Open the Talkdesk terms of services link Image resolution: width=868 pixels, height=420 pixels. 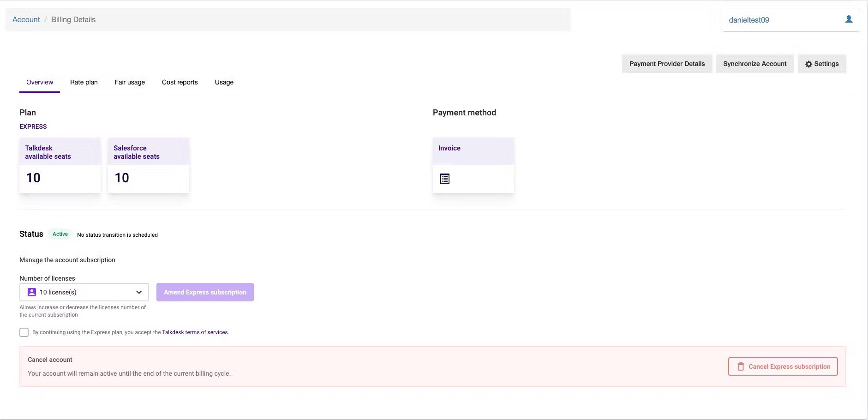pos(195,332)
